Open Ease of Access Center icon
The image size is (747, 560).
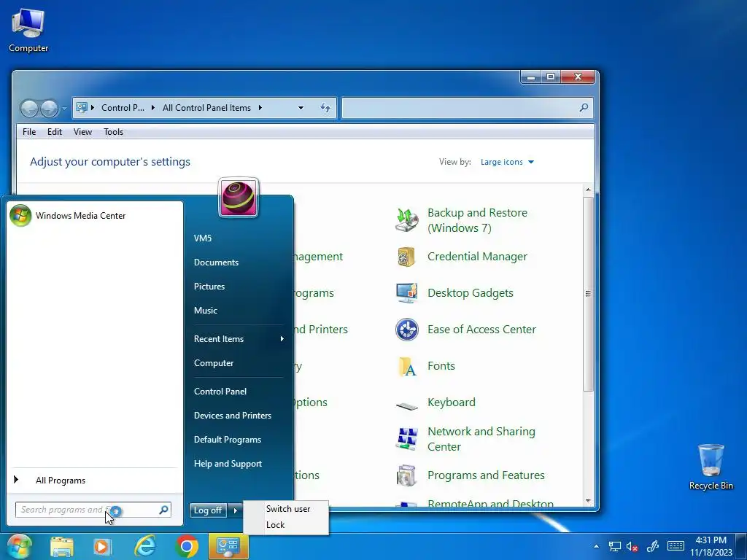click(406, 330)
